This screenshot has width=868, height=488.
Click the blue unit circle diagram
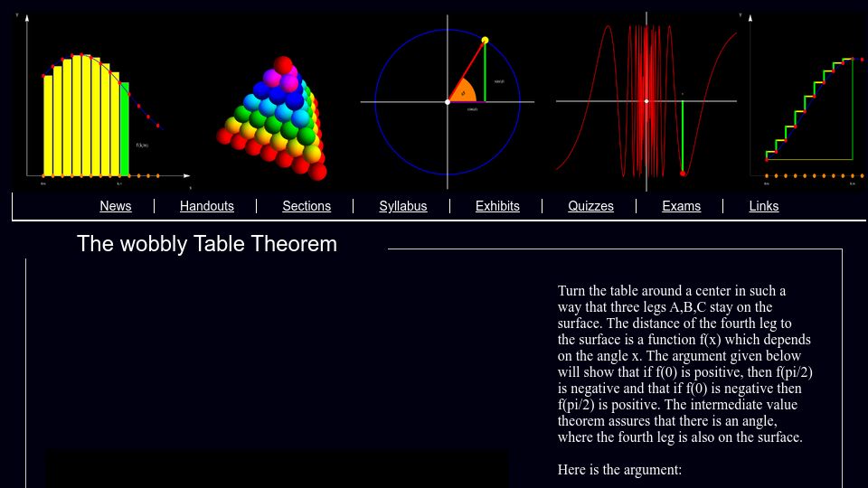(448, 102)
